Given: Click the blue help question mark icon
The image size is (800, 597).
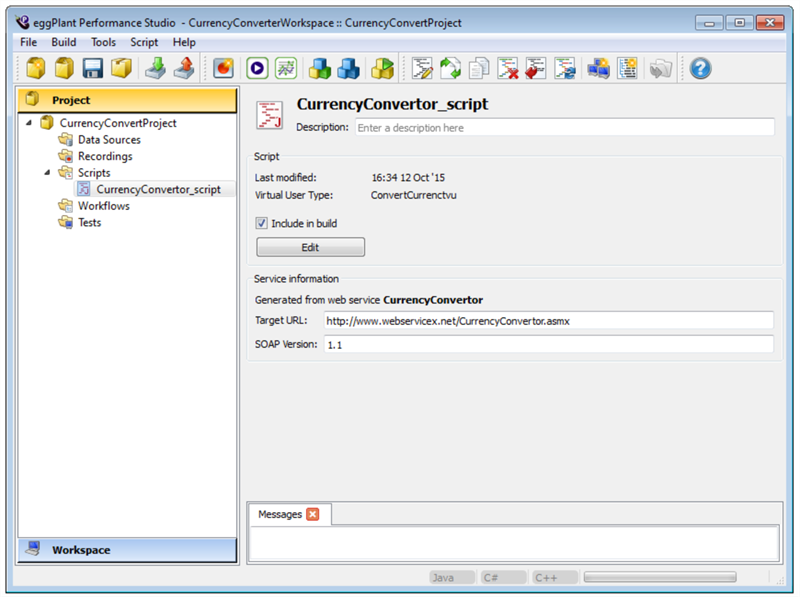Looking at the screenshot, I should (x=700, y=68).
